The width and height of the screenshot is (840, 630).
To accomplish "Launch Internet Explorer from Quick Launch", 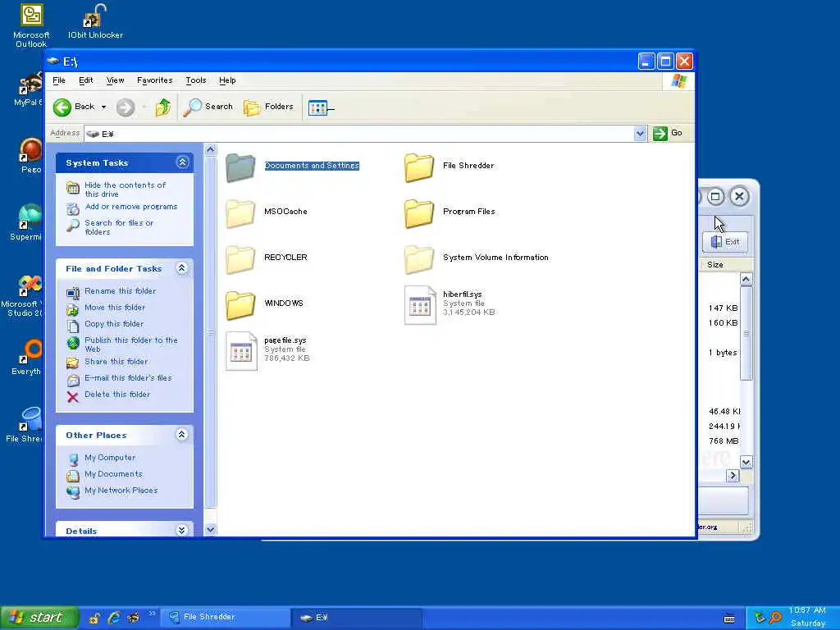I will tap(113, 618).
